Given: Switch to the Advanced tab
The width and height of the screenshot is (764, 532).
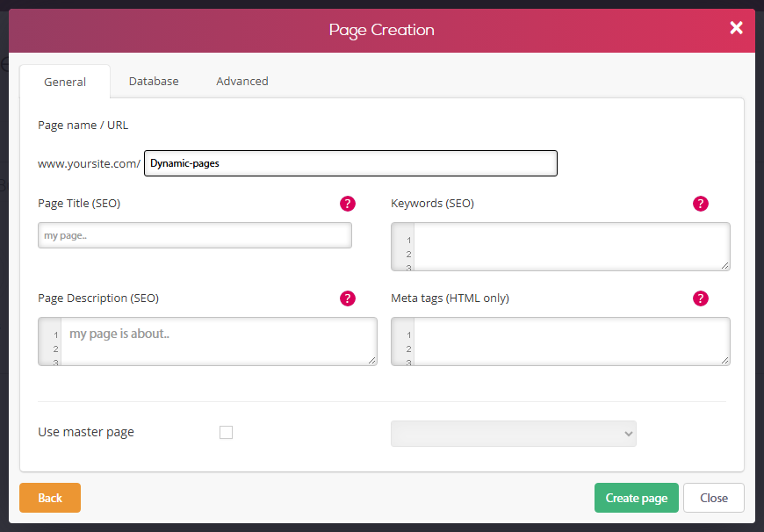Looking at the screenshot, I should click(x=242, y=81).
